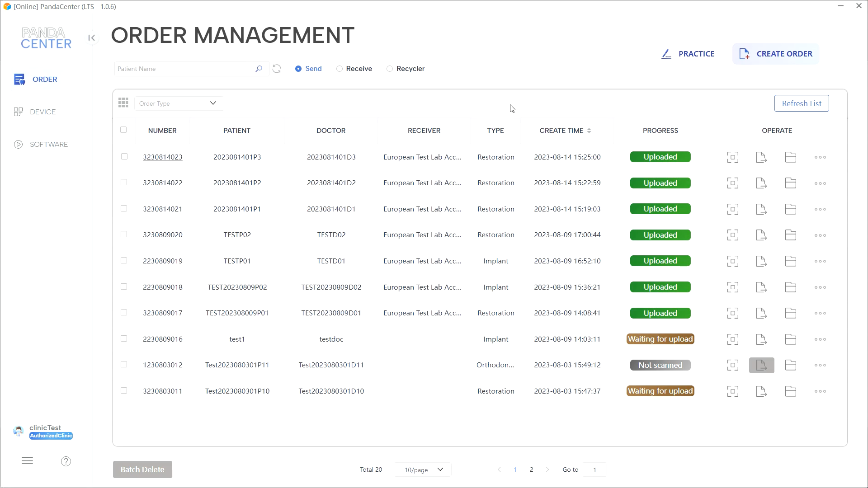The height and width of the screenshot is (488, 868).
Task: Click the CREATE TIME sort column header
Action: click(x=564, y=130)
